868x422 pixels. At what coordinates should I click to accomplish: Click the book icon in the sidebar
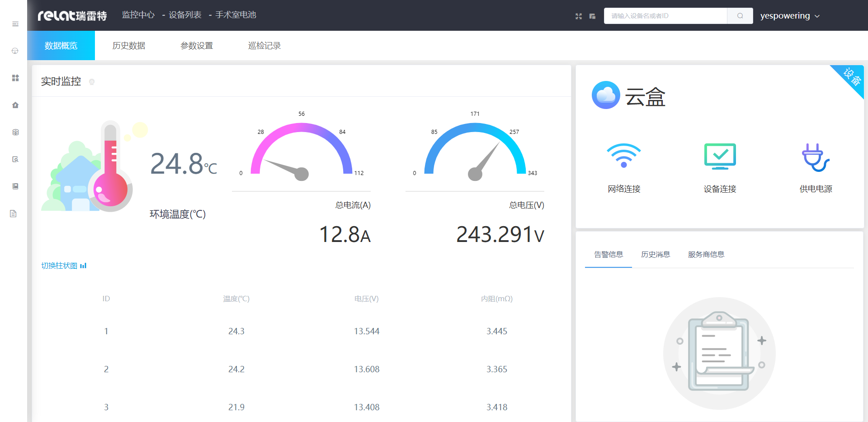coord(15,186)
